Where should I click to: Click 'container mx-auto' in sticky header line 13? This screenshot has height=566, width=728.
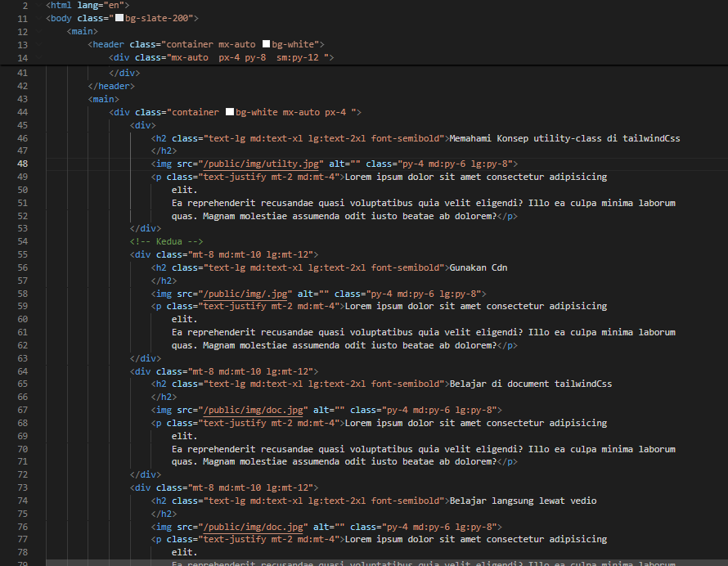[x=211, y=44]
